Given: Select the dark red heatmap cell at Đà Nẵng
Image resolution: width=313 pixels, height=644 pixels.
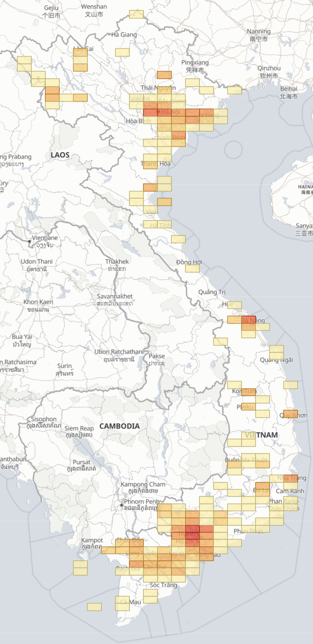Looking at the screenshot, I should tap(248, 320).
